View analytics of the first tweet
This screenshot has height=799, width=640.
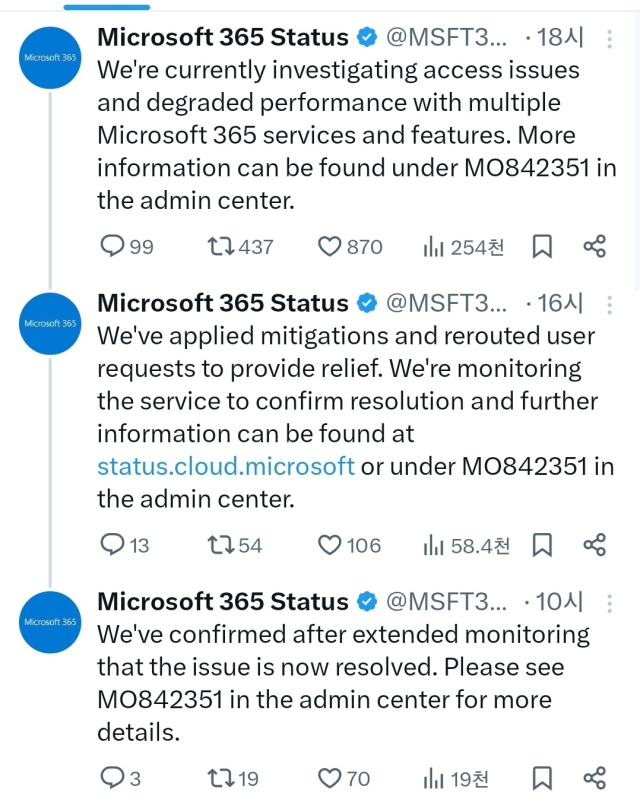tap(433, 246)
